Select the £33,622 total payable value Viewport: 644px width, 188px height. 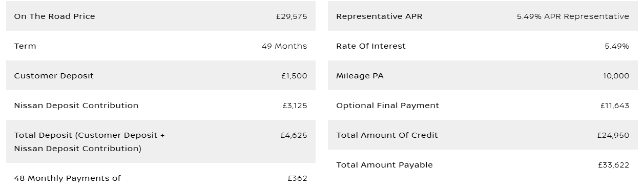click(614, 165)
